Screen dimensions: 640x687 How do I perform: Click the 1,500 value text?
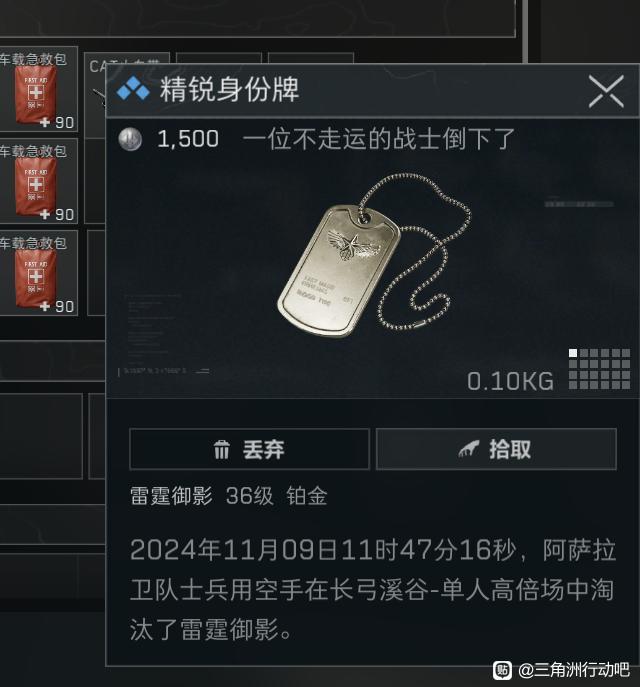tap(188, 139)
